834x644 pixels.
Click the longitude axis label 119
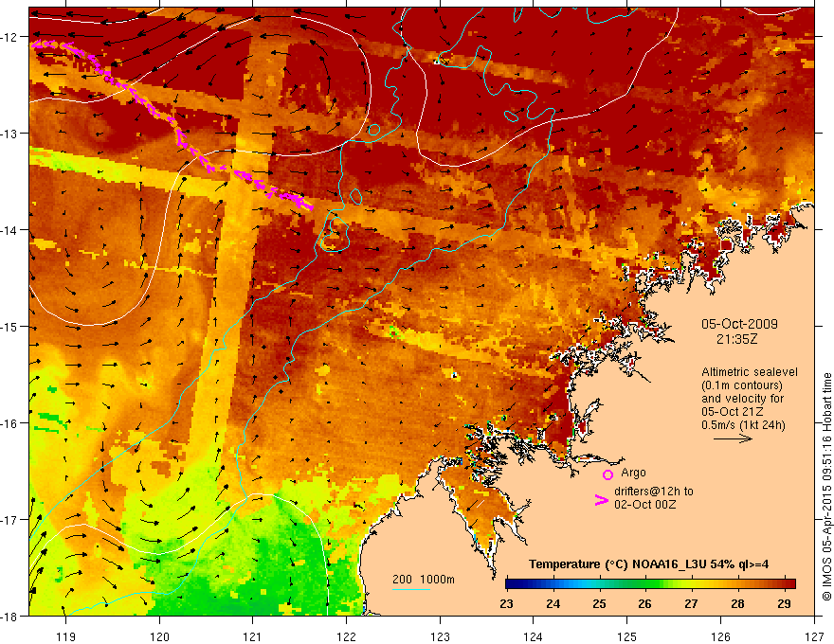(66, 636)
